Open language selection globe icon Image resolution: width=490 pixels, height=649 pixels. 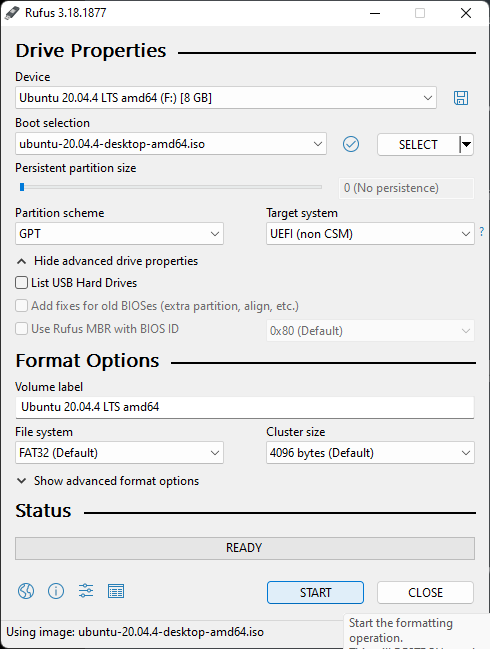pos(26,591)
